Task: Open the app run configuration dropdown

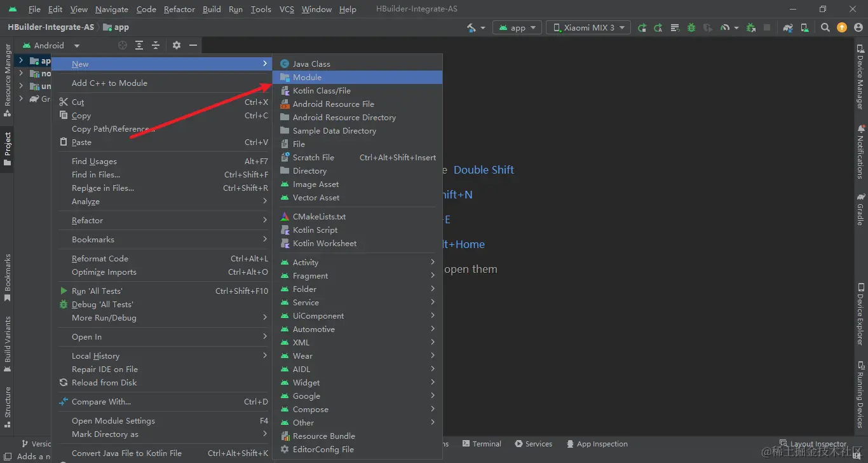Action: click(518, 27)
